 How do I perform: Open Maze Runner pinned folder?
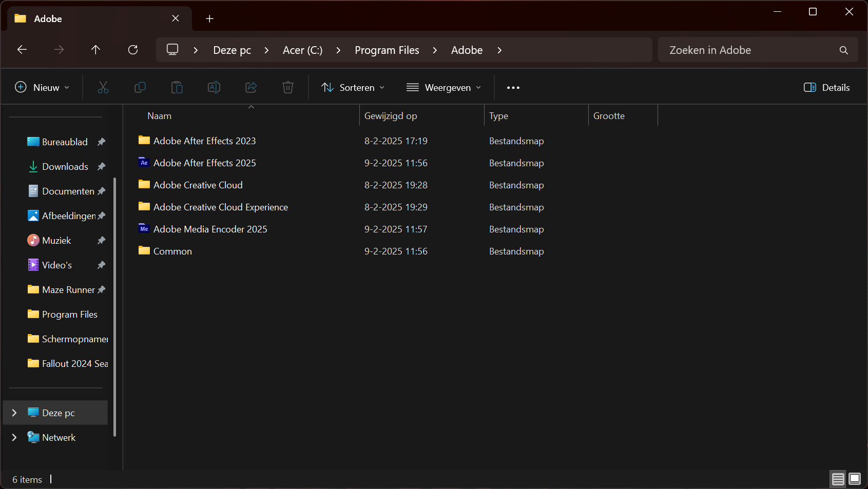(x=68, y=289)
